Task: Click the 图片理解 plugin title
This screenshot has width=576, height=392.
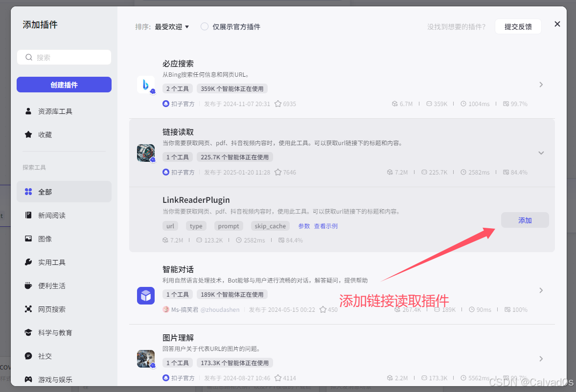Action: click(x=178, y=338)
